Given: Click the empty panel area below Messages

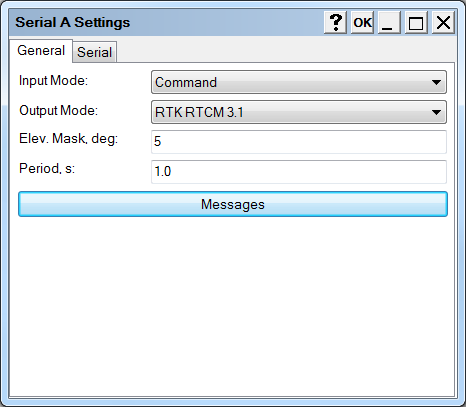Looking at the screenshot, I should [232, 307].
